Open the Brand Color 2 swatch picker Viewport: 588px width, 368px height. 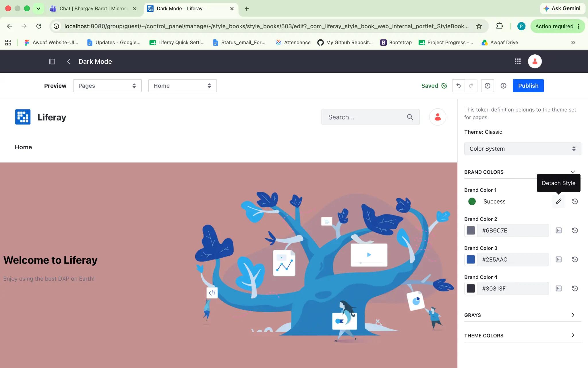click(471, 231)
